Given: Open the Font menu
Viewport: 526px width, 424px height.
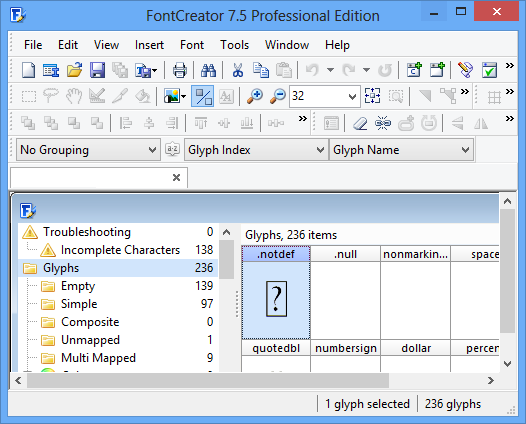Looking at the screenshot, I should 192,45.
